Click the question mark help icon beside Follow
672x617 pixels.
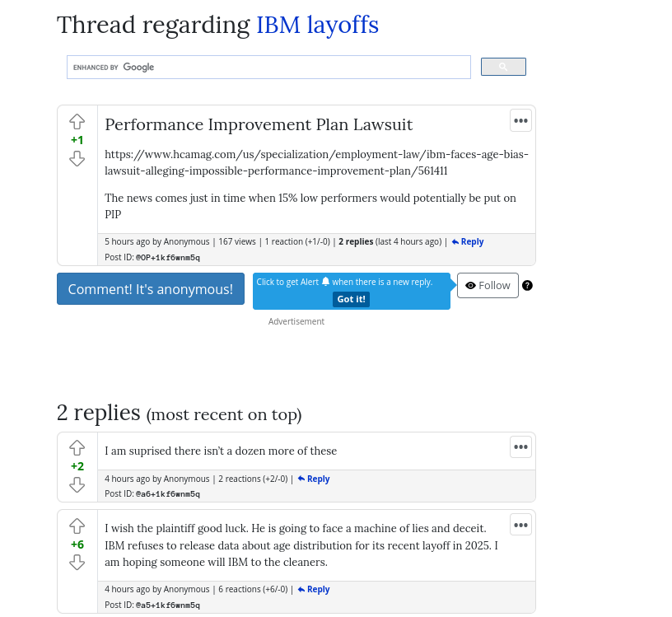527,285
